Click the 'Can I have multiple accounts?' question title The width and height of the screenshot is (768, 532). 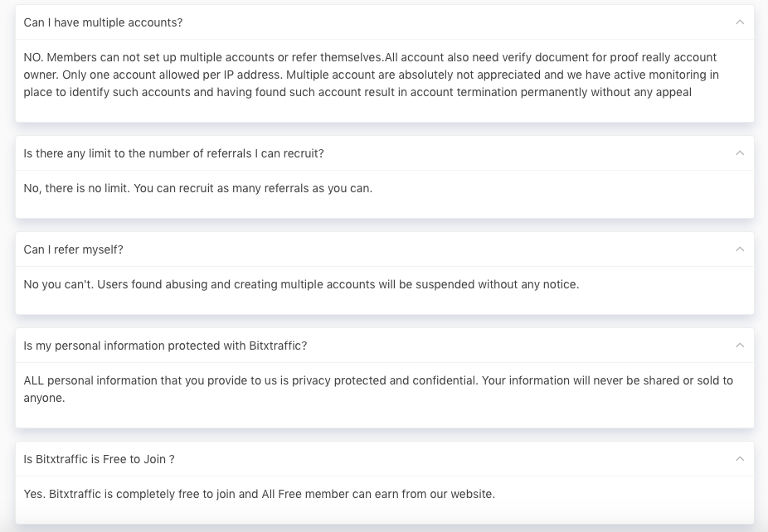pos(103,22)
